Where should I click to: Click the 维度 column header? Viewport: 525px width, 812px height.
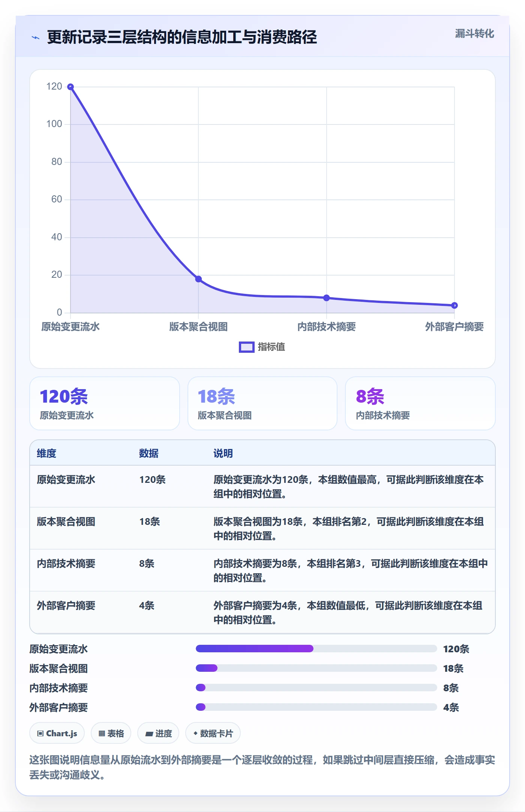pyautogui.click(x=46, y=453)
